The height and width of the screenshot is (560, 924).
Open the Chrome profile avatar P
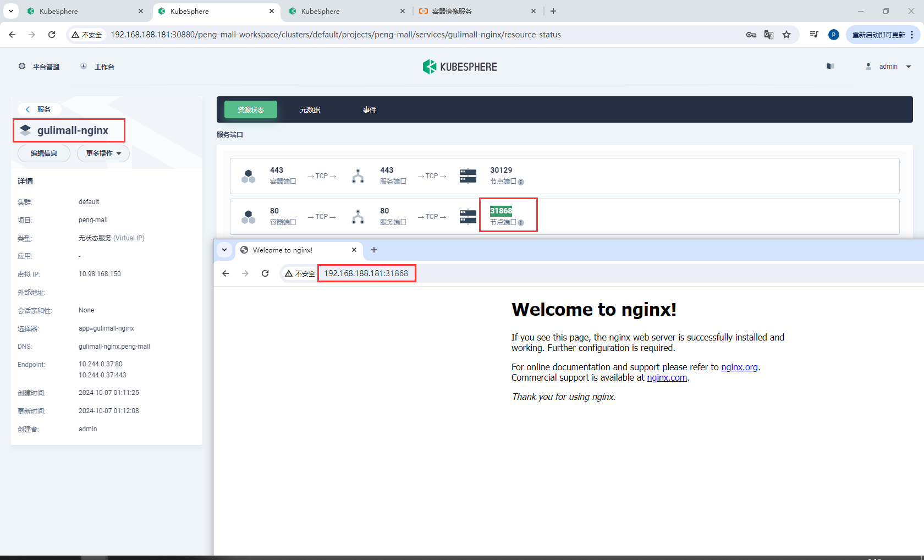834,35
